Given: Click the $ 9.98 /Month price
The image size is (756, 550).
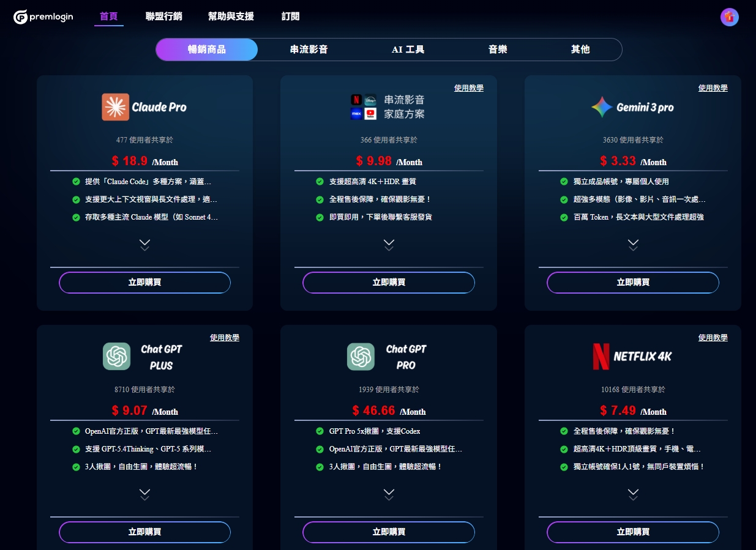Looking at the screenshot, I should click(x=389, y=161).
